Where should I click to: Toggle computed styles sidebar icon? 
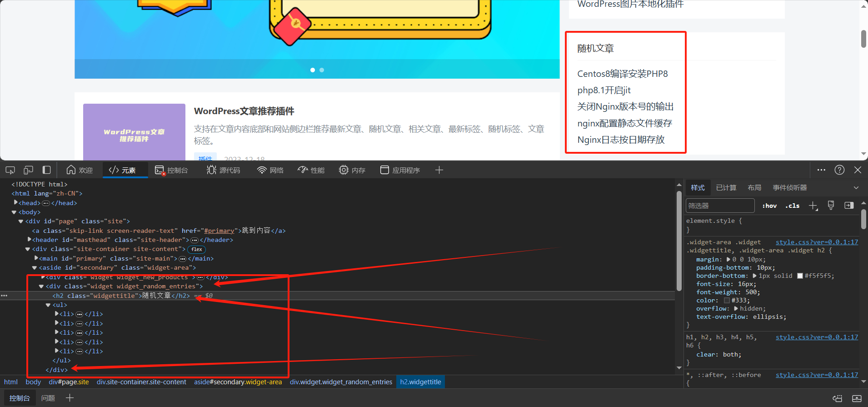(x=849, y=206)
